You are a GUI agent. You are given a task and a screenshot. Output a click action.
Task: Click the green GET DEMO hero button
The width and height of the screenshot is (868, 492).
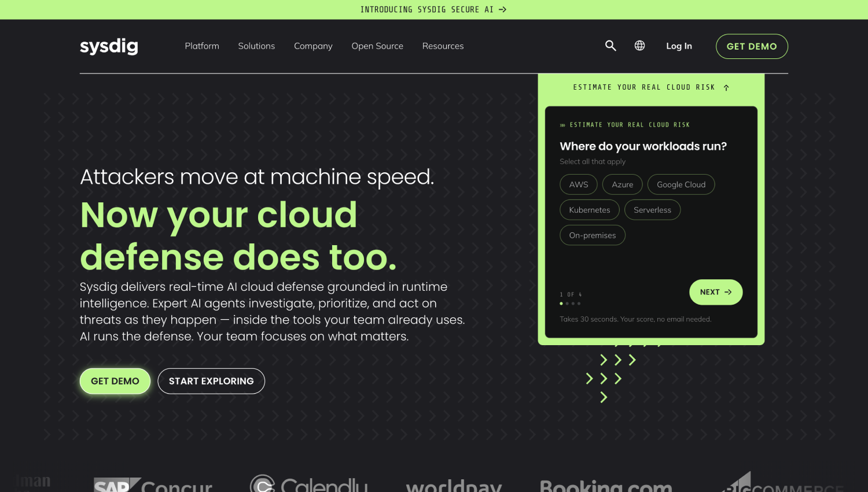coord(115,381)
